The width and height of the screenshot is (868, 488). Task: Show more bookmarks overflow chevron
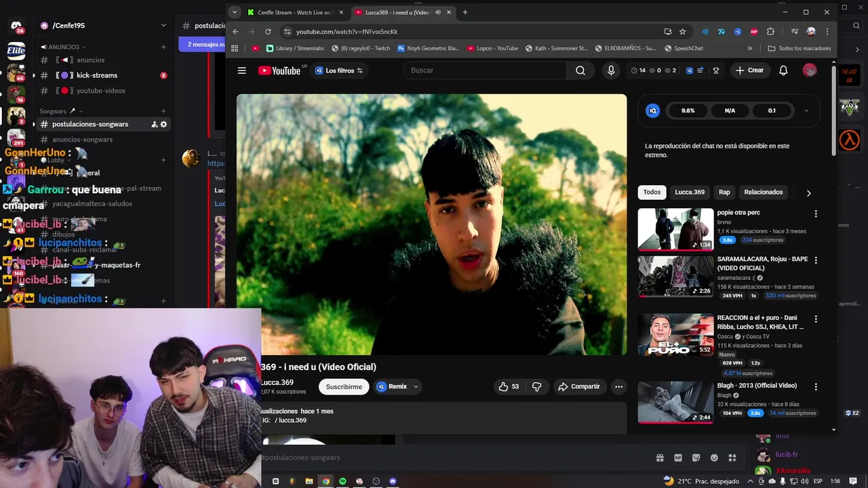(x=749, y=48)
